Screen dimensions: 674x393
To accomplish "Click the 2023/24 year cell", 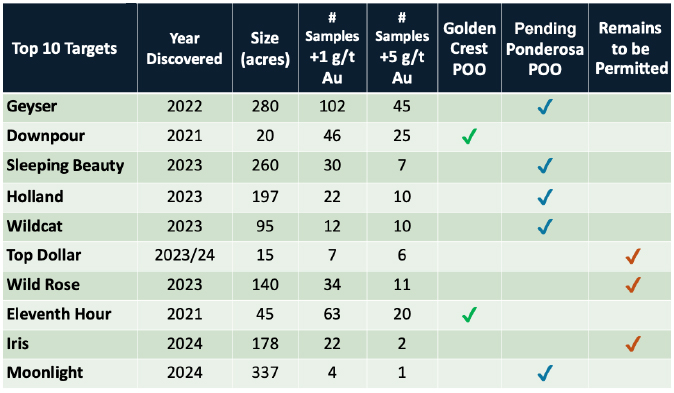I will 185,255.
